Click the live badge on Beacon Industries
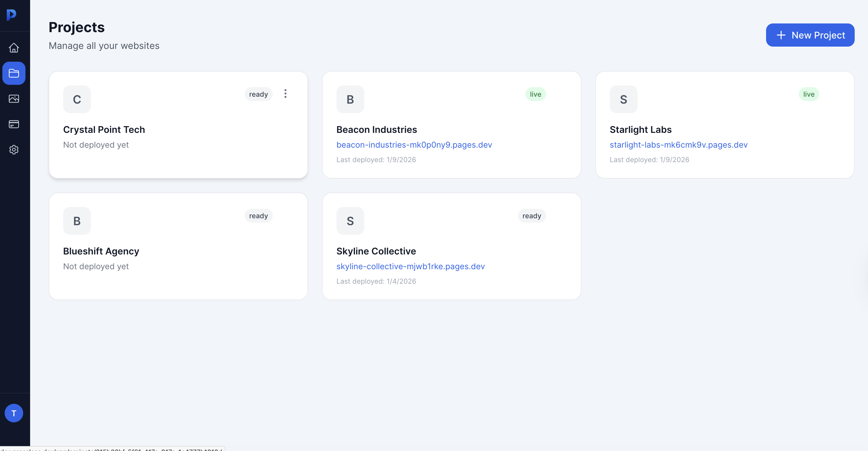 tap(535, 94)
